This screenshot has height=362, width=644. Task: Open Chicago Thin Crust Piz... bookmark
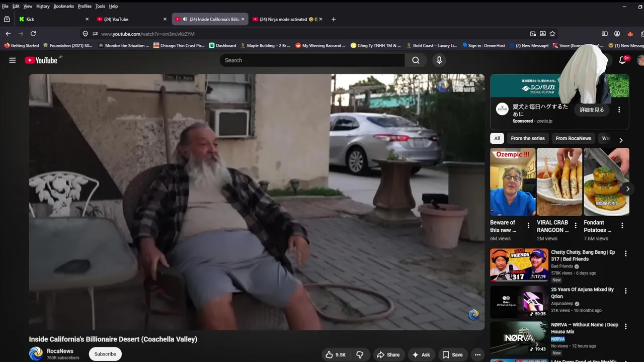point(180,45)
